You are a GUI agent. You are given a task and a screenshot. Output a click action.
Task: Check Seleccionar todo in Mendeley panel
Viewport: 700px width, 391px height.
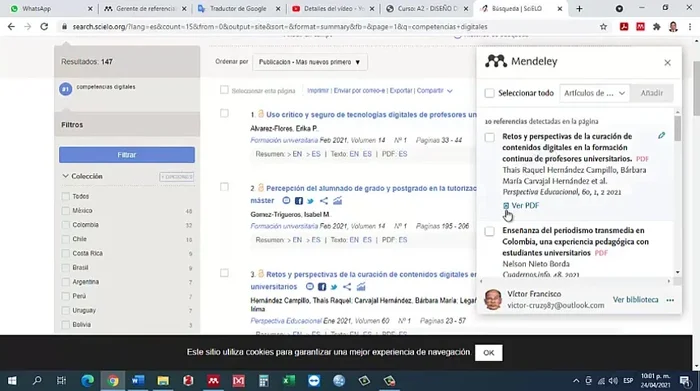490,93
